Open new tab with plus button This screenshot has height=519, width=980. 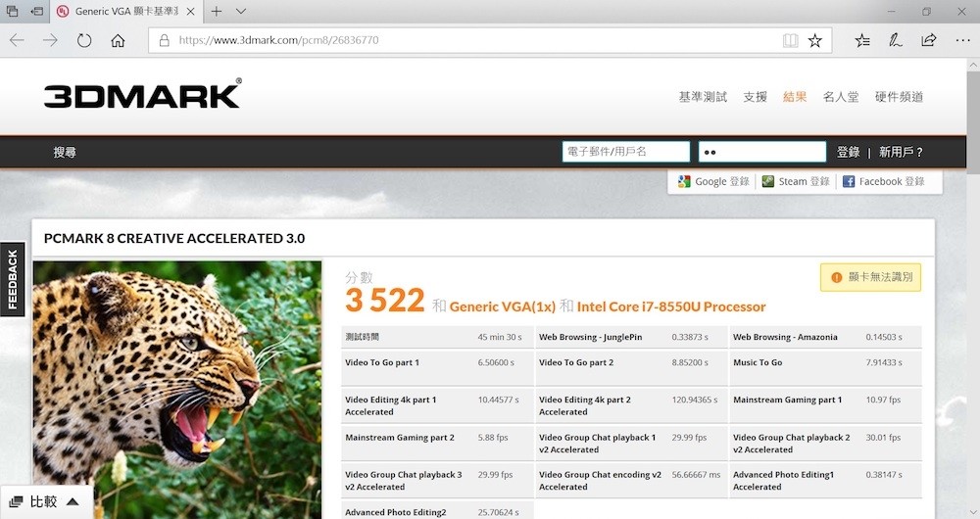coord(217,11)
